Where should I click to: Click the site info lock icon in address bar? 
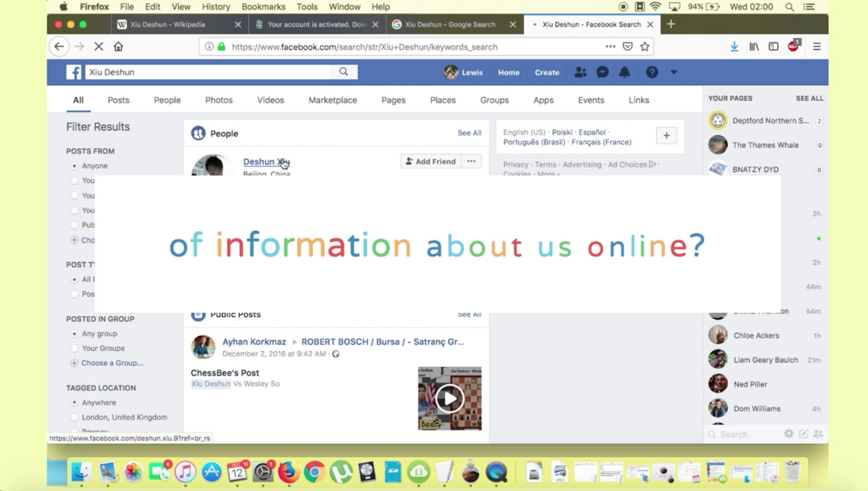click(222, 47)
